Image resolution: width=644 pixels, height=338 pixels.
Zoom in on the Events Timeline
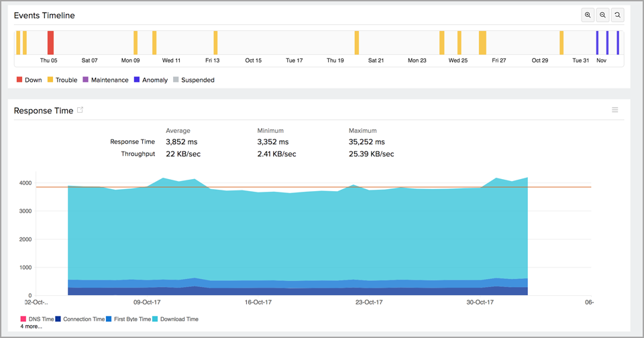(588, 15)
